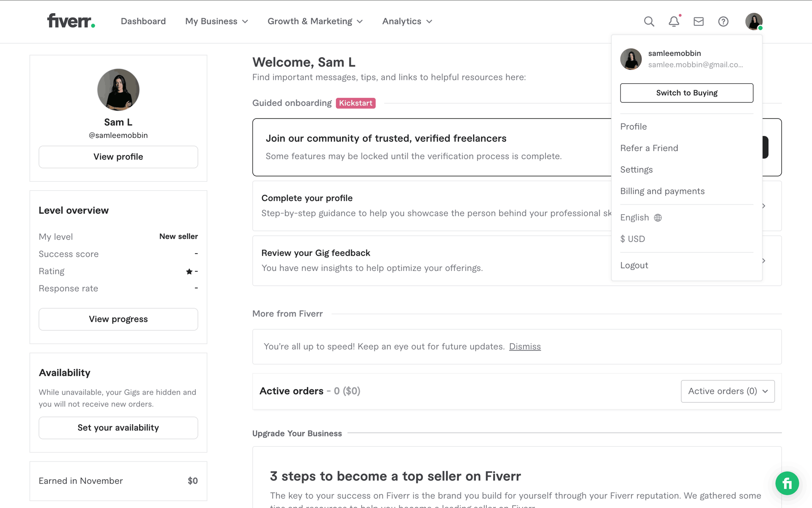Click the Level overview heading

(74, 210)
